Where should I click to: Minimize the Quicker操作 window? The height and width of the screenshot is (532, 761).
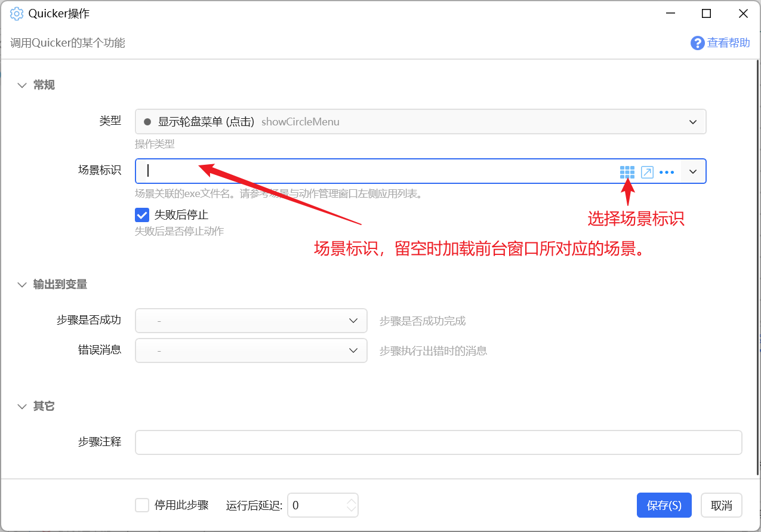click(x=669, y=13)
